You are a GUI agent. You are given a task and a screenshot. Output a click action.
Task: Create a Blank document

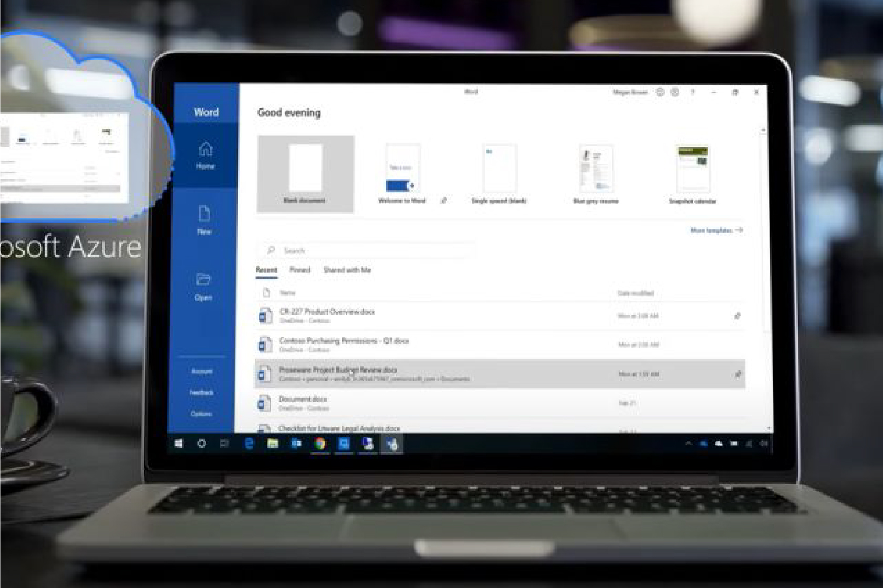point(305,174)
